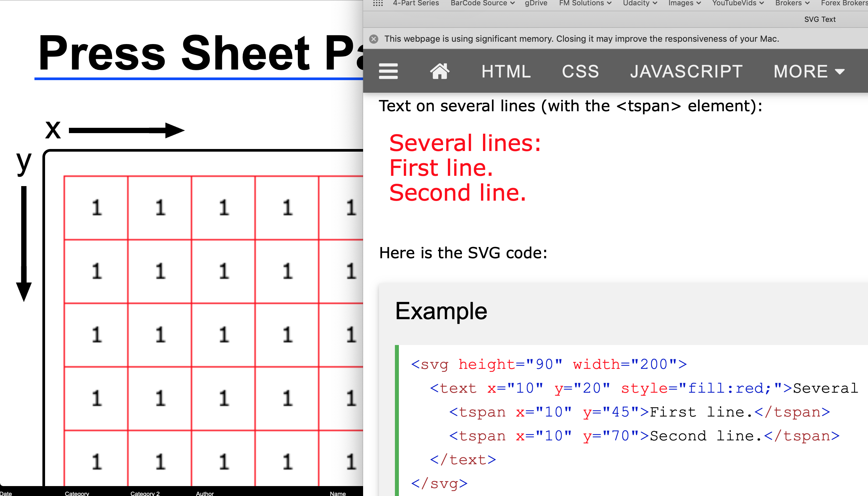Click the tspan y="45" code line
Image resolution: width=868 pixels, height=496 pixels.
pyautogui.click(x=639, y=412)
